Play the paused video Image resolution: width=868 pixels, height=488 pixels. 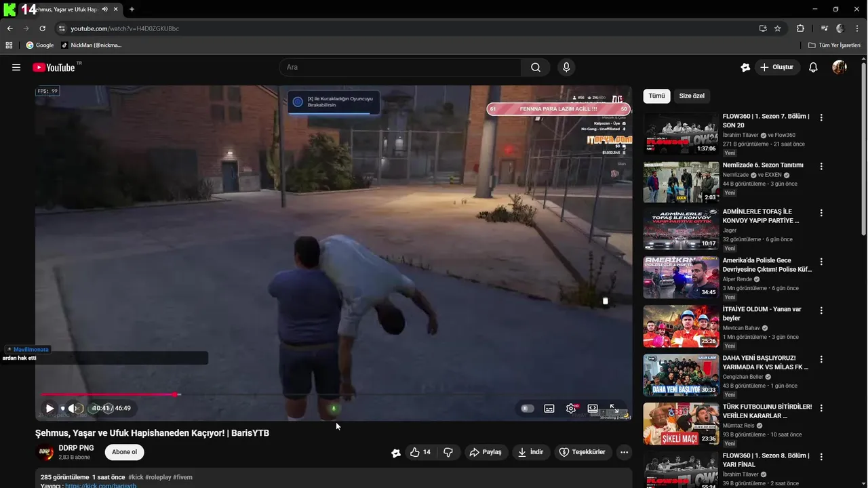(50, 408)
